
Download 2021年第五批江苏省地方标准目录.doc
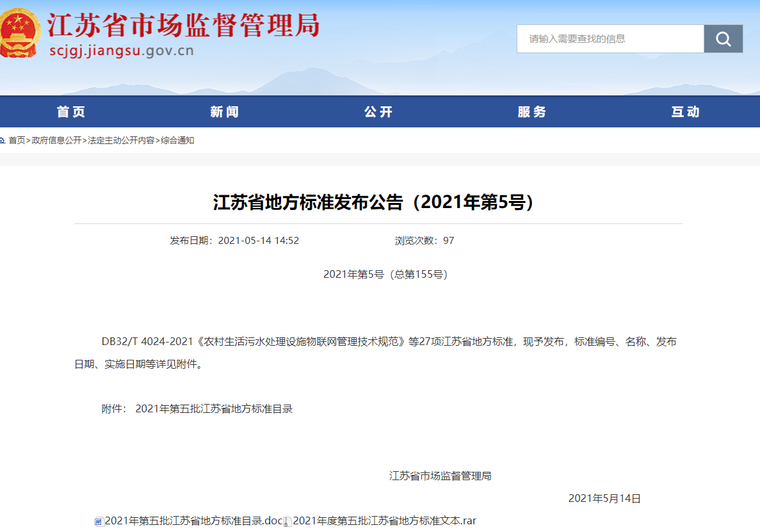click(x=193, y=520)
